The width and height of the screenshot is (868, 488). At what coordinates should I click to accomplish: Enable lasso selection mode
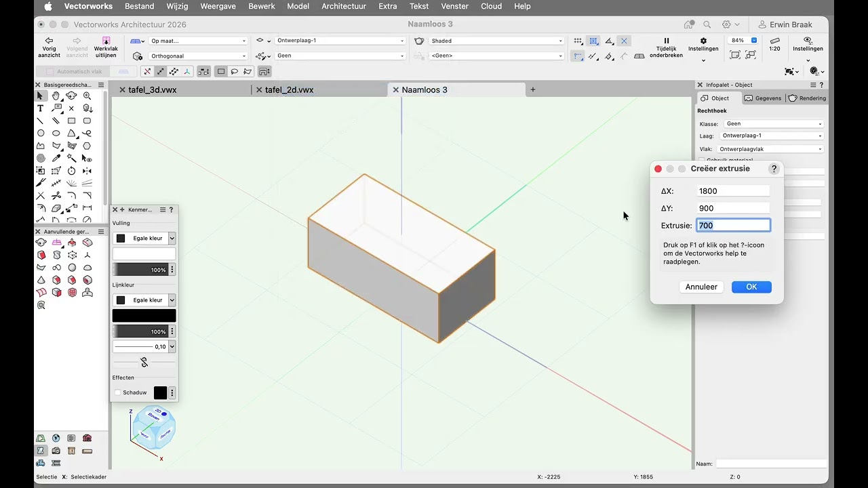234,71
